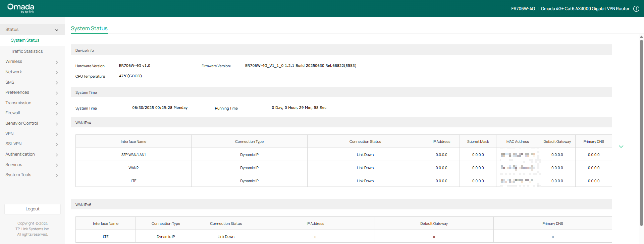Open System Status page in sidebar
Image resolution: width=644 pixels, height=244 pixels.
pyautogui.click(x=25, y=40)
